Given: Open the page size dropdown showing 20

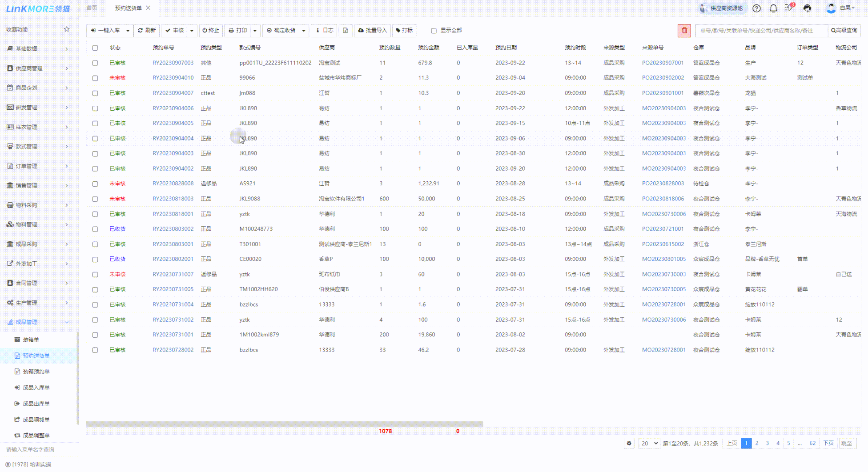Looking at the screenshot, I should (649, 443).
